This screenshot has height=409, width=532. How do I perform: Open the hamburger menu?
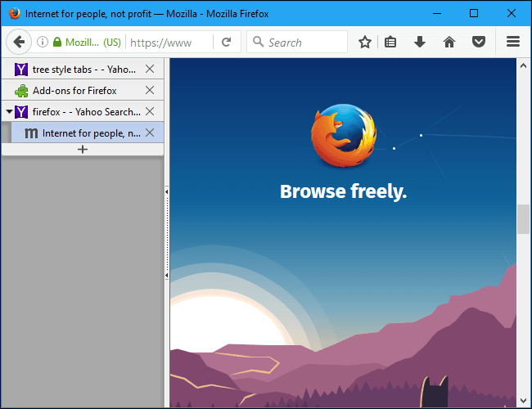pos(513,42)
